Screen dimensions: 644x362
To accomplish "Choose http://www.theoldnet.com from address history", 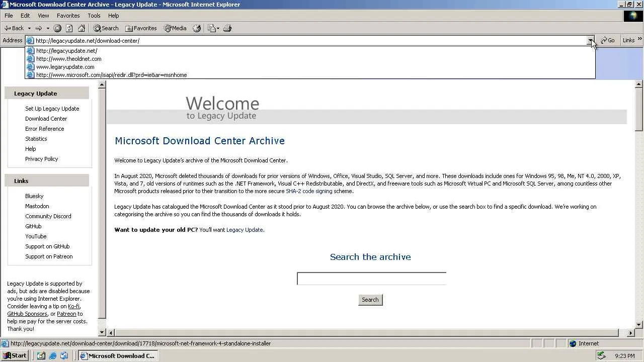I will pyautogui.click(x=310, y=59).
